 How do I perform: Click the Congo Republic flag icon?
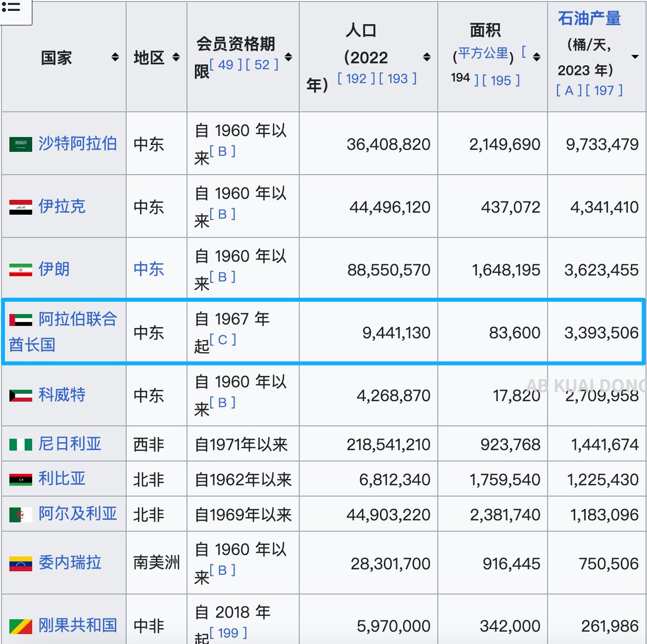click(20, 627)
